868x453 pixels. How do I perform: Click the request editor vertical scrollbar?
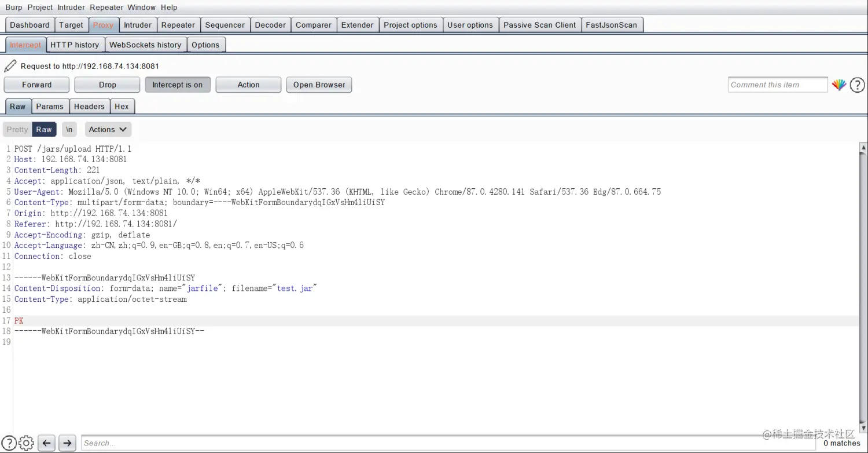863,288
